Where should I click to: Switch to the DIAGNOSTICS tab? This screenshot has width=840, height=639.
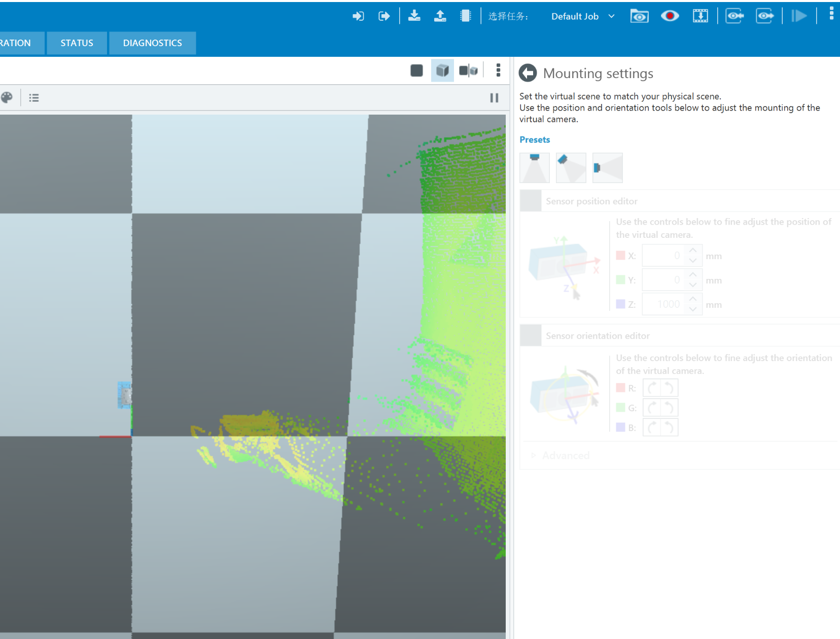tap(153, 43)
